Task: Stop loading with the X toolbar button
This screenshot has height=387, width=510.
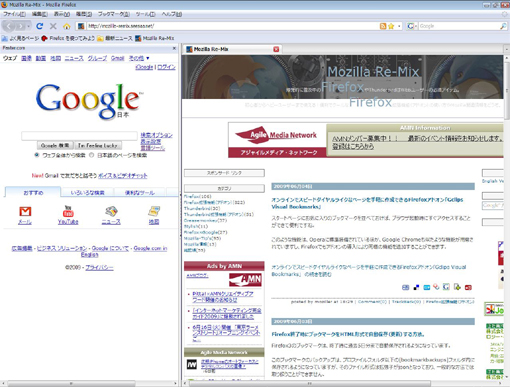Action: click(x=53, y=26)
